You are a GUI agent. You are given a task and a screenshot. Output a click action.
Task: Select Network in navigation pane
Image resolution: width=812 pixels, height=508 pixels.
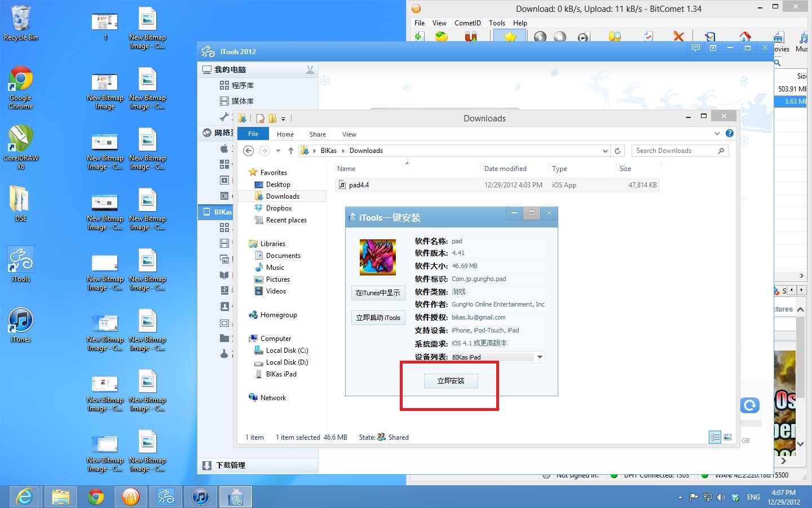(x=273, y=398)
